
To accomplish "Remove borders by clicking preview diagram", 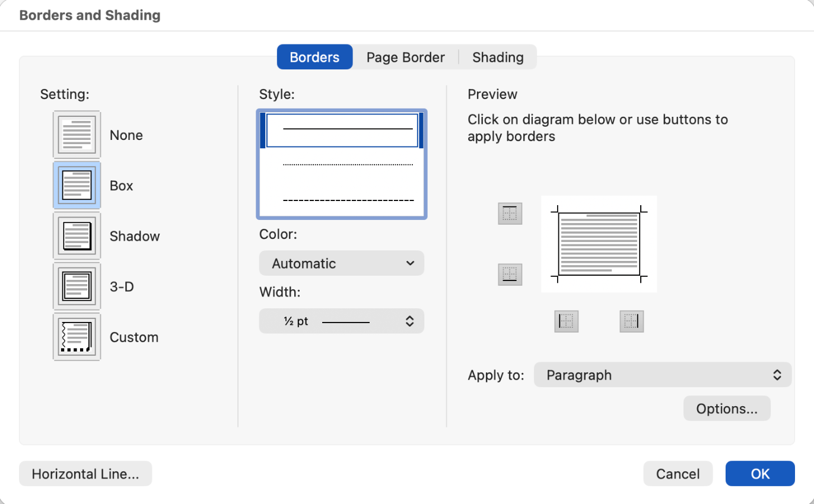I will pyautogui.click(x=598, y=243).
